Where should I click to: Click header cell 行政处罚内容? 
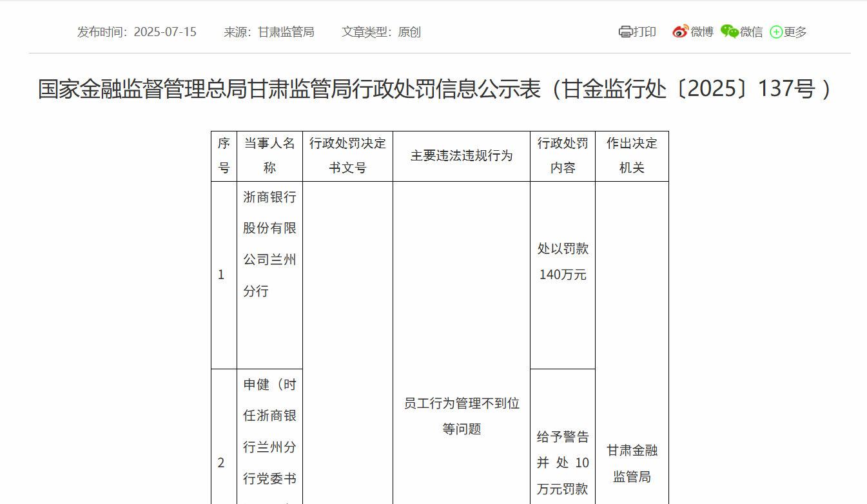tap(563, 156)
